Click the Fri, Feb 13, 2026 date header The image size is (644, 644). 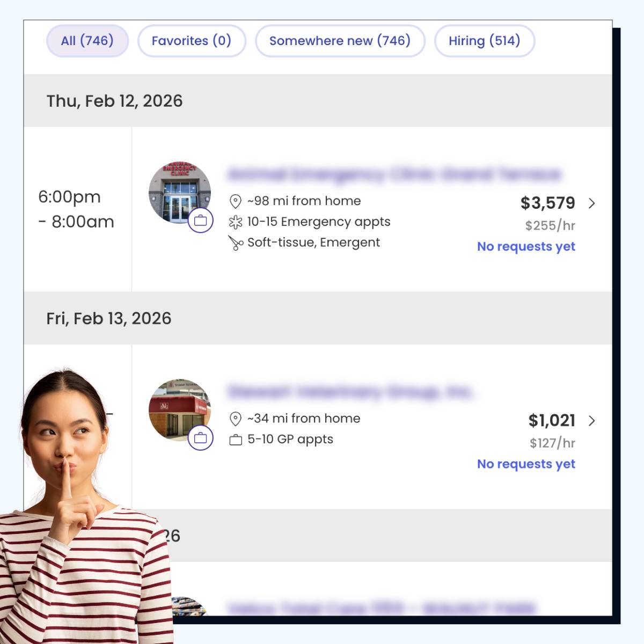point(109,318)
